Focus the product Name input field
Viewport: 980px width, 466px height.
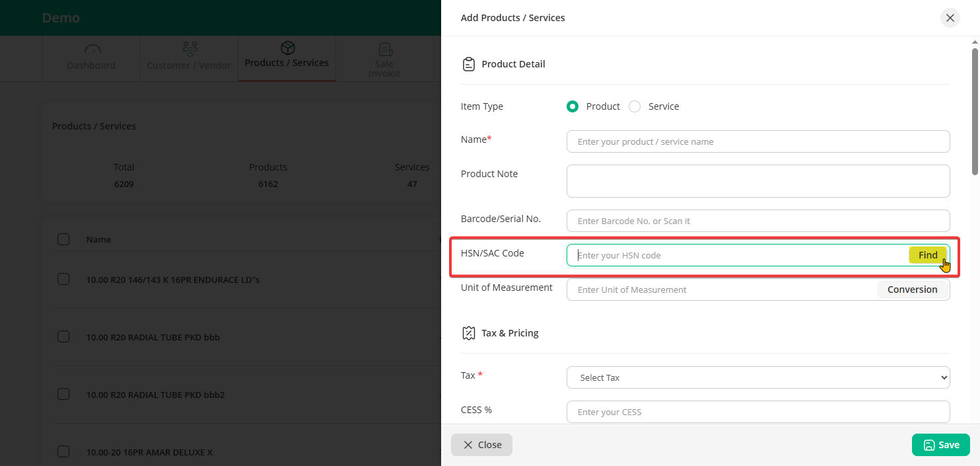(x=757, y=141)
